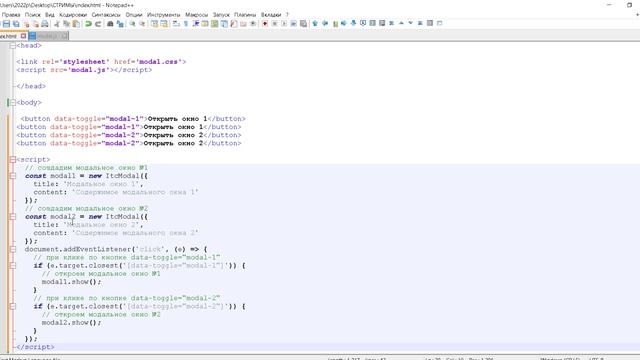The image size is (640, 360).
Task: Click the Print toolbar icon
Action: pos(45,24)
